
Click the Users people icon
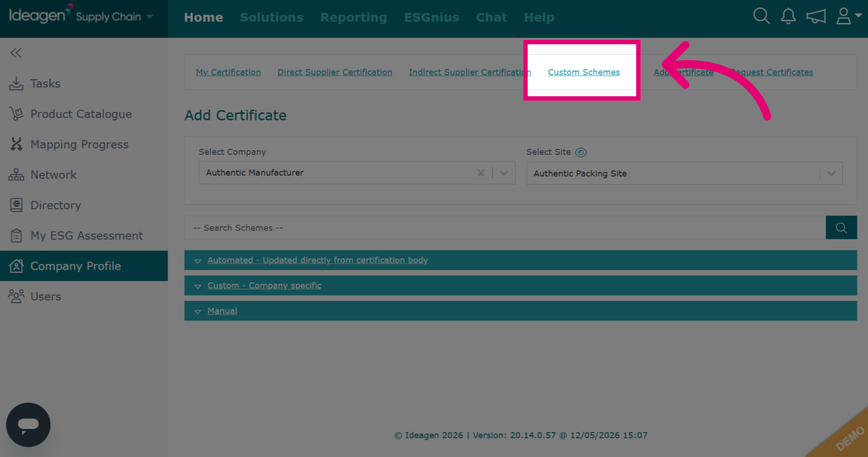[16, 296]
